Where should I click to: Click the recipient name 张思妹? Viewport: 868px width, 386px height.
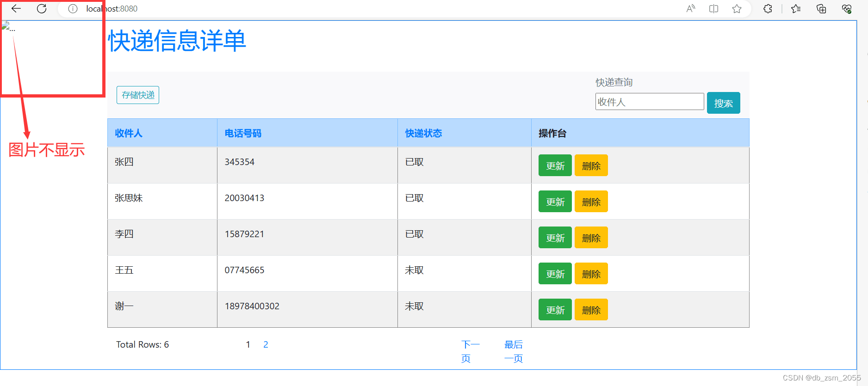click(x=129, y=198)
